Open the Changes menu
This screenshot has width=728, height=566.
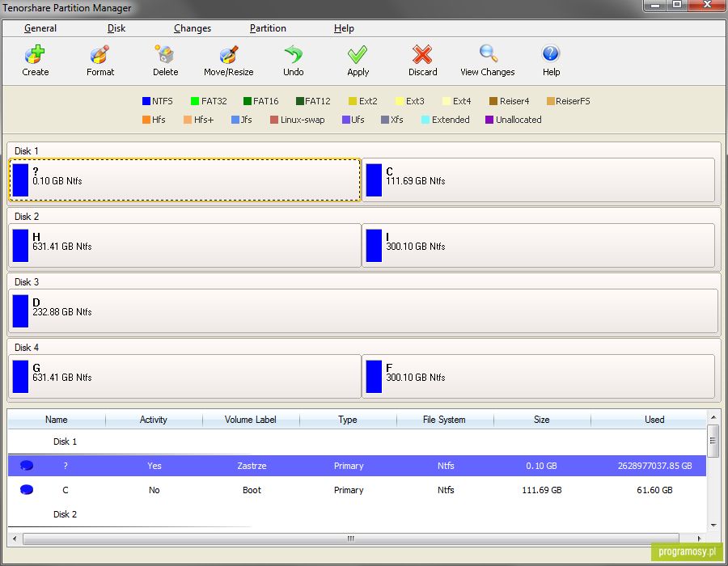(193, 28)
